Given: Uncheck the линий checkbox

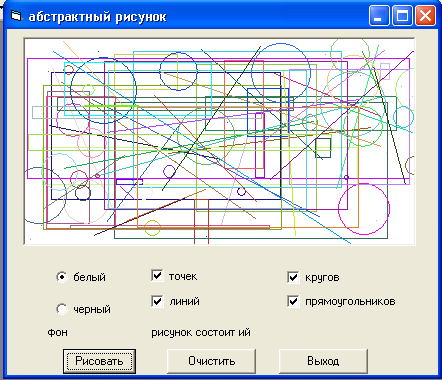Looking at the screenshot, I should tap(157, 301).
